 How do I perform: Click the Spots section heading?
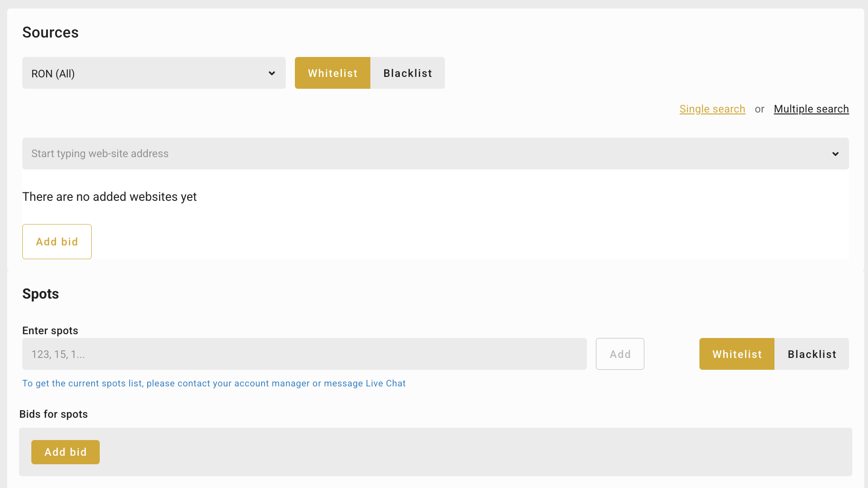tap(41, 294)
